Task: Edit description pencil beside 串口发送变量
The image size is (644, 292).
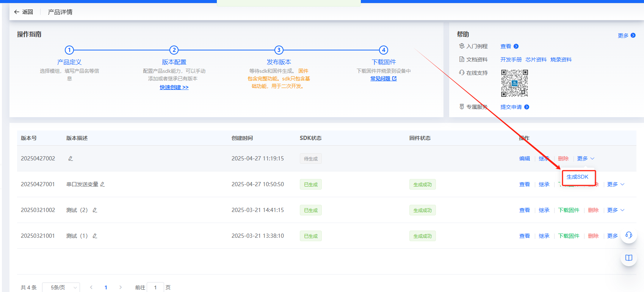Action: click(102, 184)
